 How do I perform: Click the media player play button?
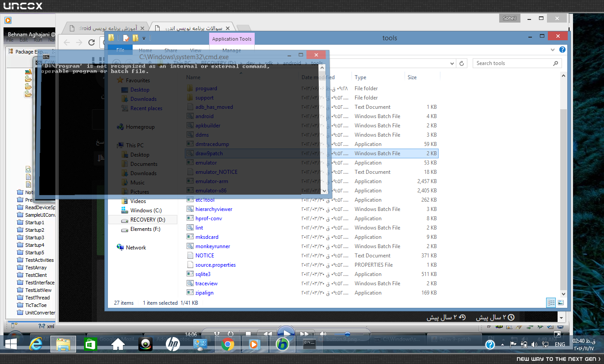click(286, 334)
